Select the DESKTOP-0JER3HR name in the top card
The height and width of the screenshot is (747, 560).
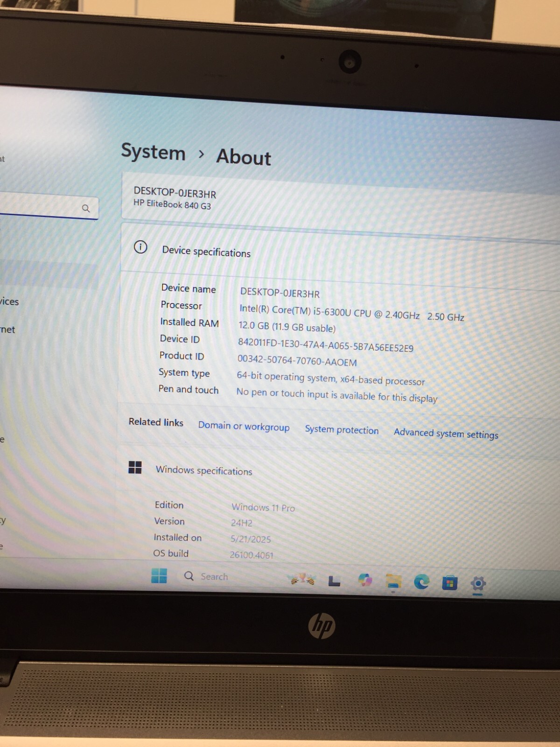point(175,193)
